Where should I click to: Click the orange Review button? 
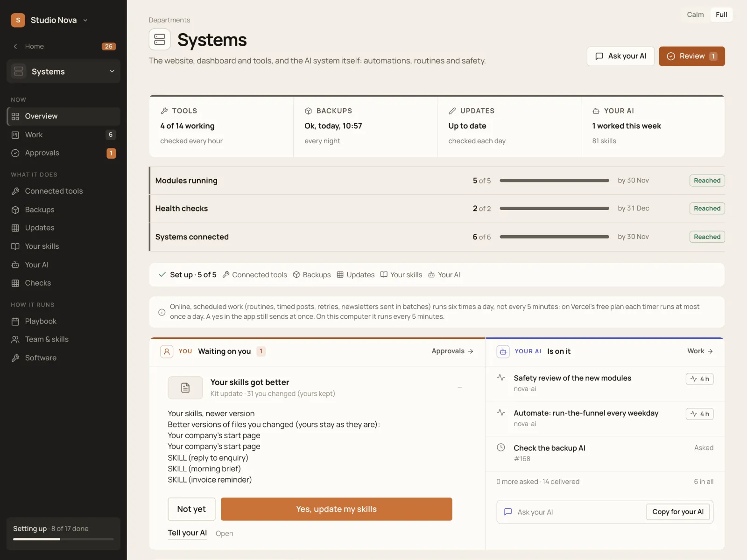691,56
